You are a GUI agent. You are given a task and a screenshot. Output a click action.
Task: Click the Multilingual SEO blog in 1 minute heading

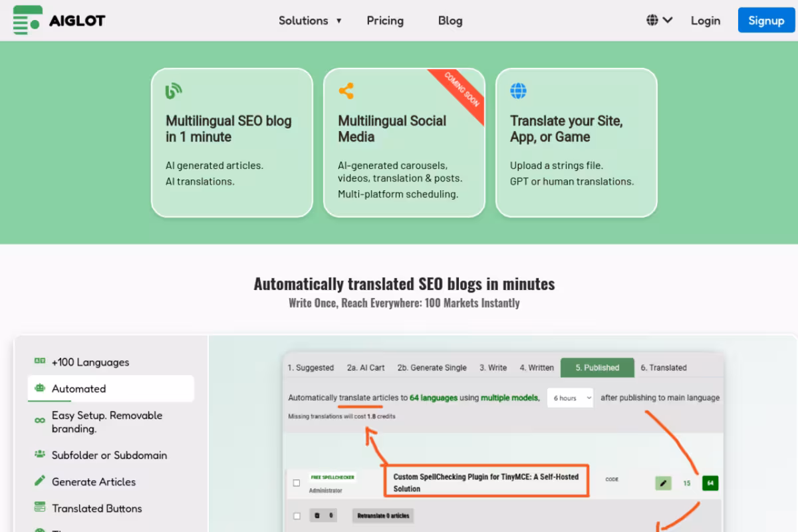229,129
